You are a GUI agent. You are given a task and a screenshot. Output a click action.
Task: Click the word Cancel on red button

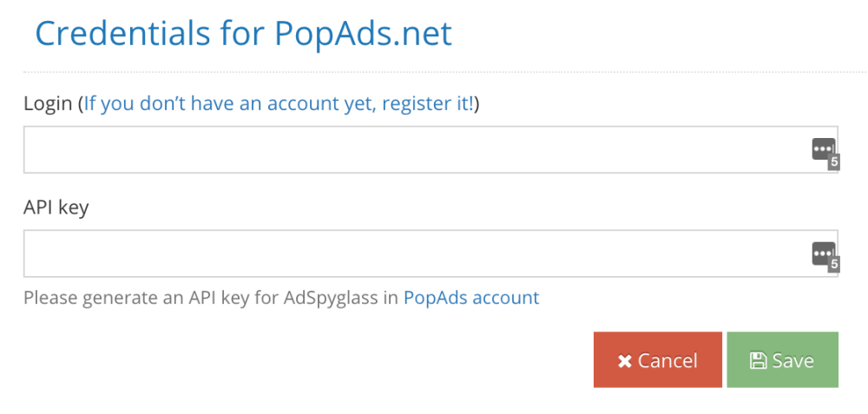(667, 361)
